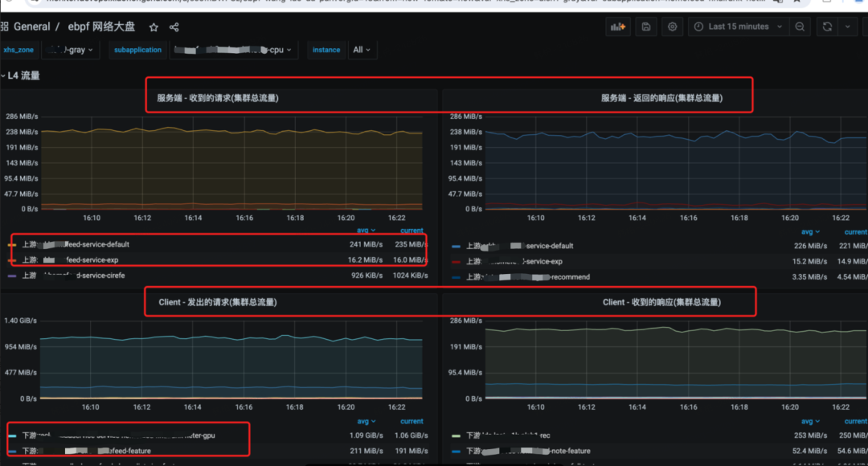This screenshot has width=868, height=466.
Task: Open the xhs_zone value dropdown ending in -gray
Action: coord(70,50)
